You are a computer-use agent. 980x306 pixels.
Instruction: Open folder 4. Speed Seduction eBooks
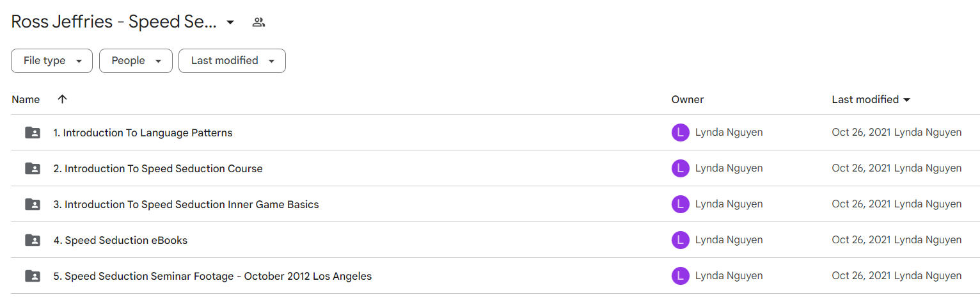[x=120, y=241]
